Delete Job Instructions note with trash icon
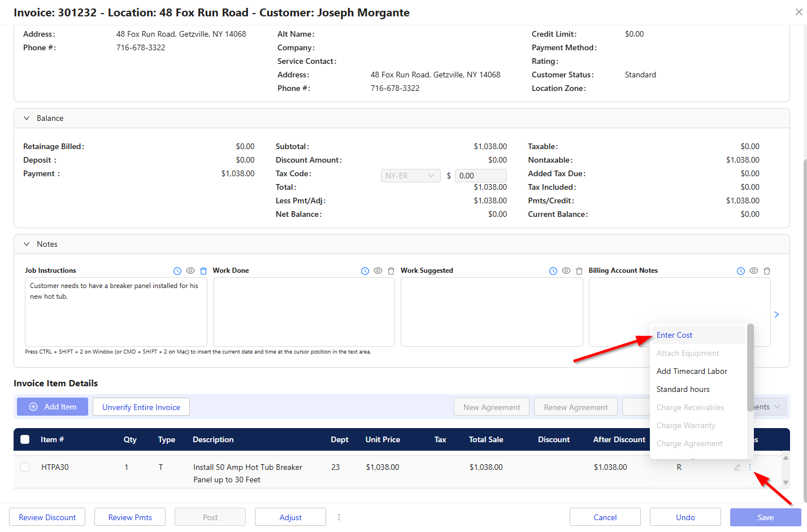The width and height of the screenshot is (807, 532). click(203, 271)
